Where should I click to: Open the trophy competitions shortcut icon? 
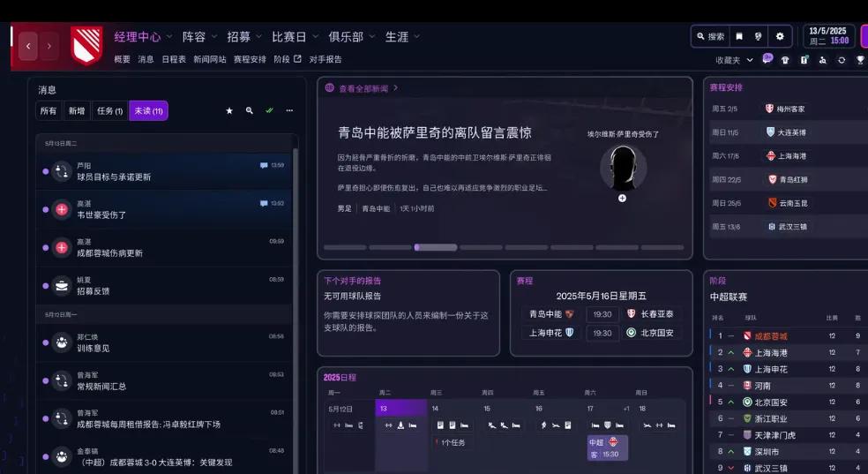point(860,60)
